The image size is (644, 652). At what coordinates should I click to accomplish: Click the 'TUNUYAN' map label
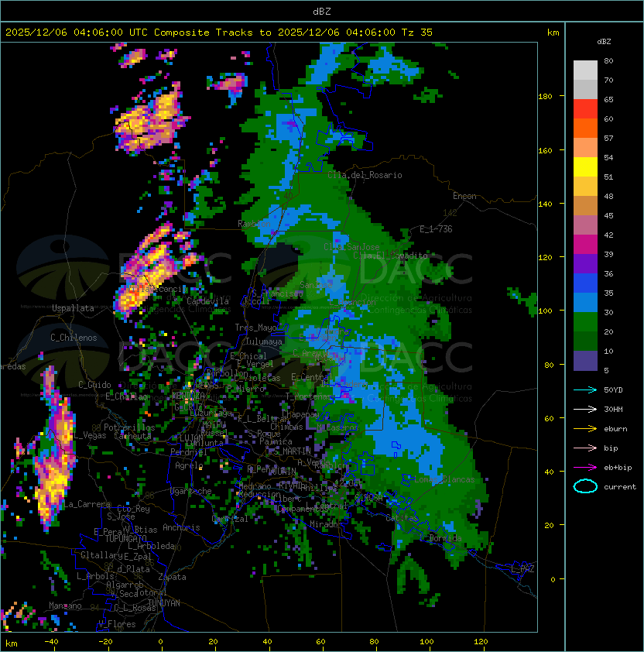click(164, 603)
